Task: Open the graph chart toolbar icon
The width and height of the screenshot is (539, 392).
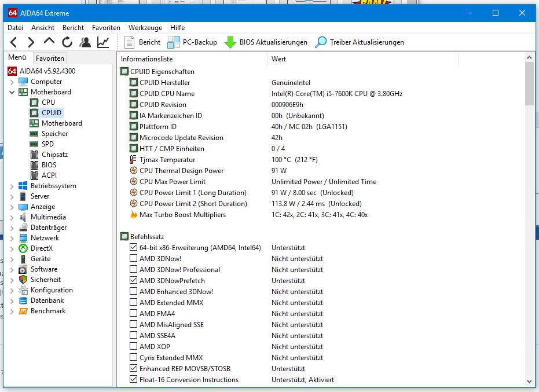Action: coord(103,42)
